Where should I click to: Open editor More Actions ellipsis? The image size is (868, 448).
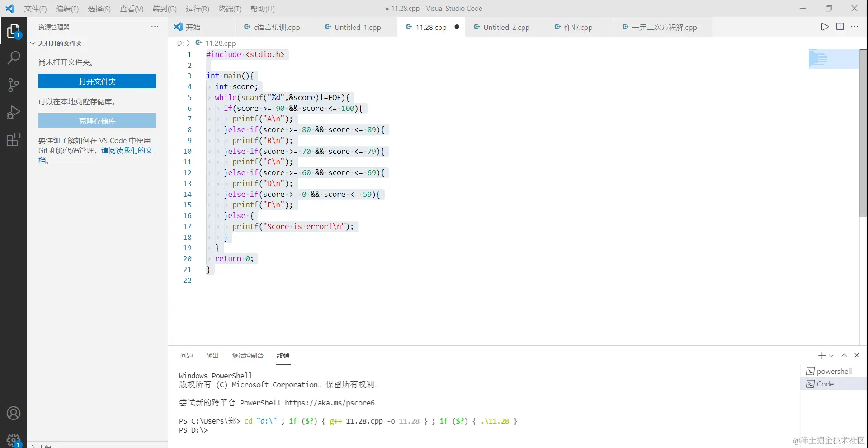854,27
